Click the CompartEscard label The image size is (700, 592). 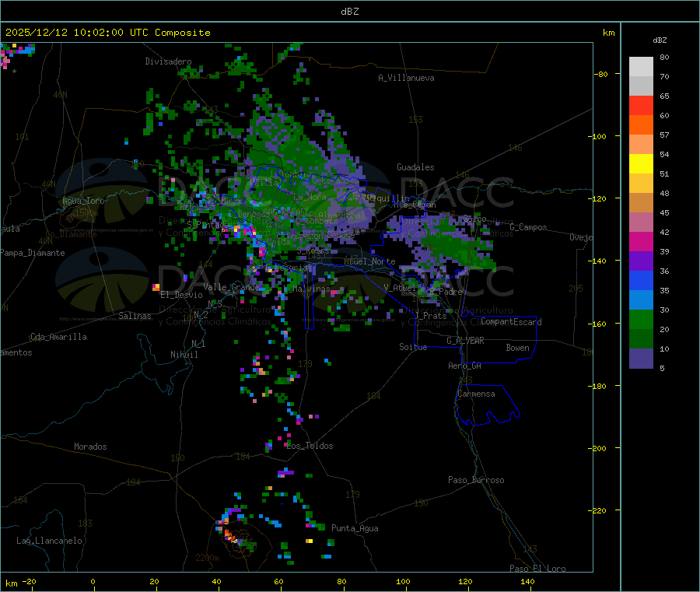511,322
